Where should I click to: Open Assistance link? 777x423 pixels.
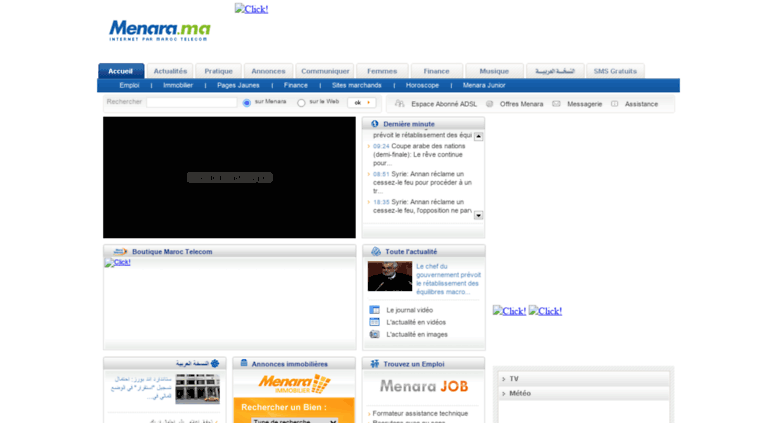click(641, 104)
